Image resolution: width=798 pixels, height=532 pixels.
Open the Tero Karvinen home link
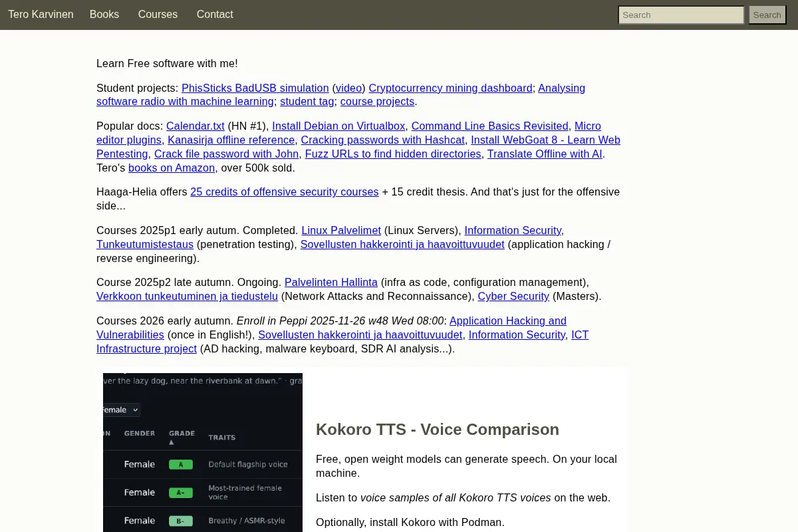click(41, 14)
